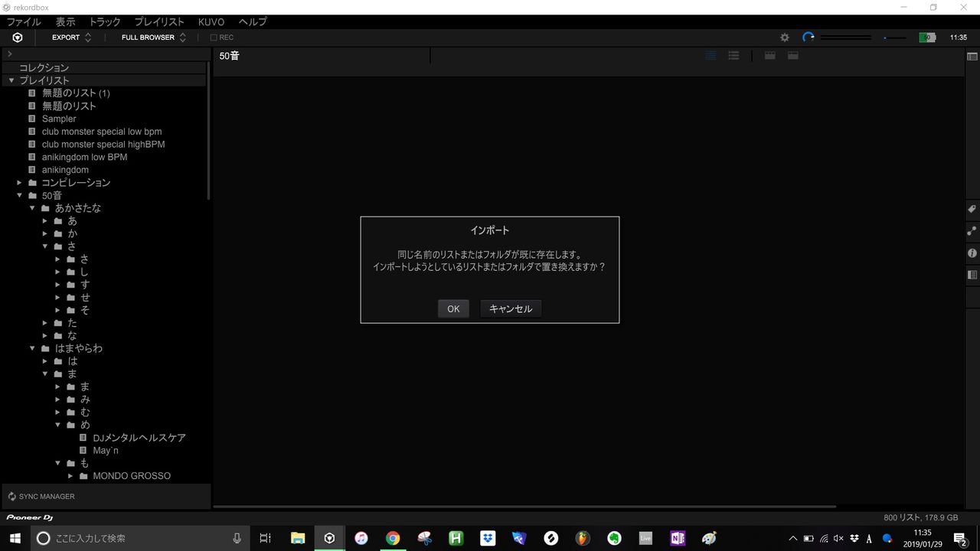Viewport: 980px width, 551px height.
Task: Select club monster special highBPM playlist
Action: click(103, 144)
